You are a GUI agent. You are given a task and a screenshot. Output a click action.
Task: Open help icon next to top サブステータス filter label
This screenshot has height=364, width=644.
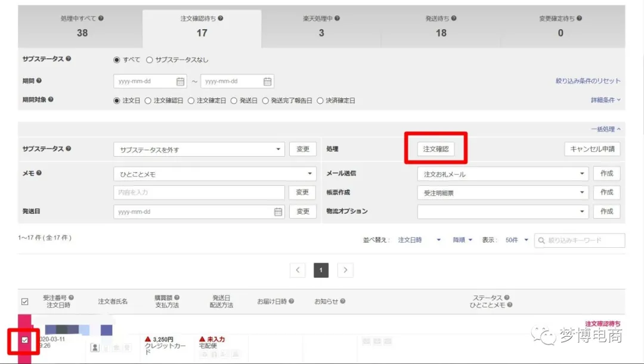point(69,59)
